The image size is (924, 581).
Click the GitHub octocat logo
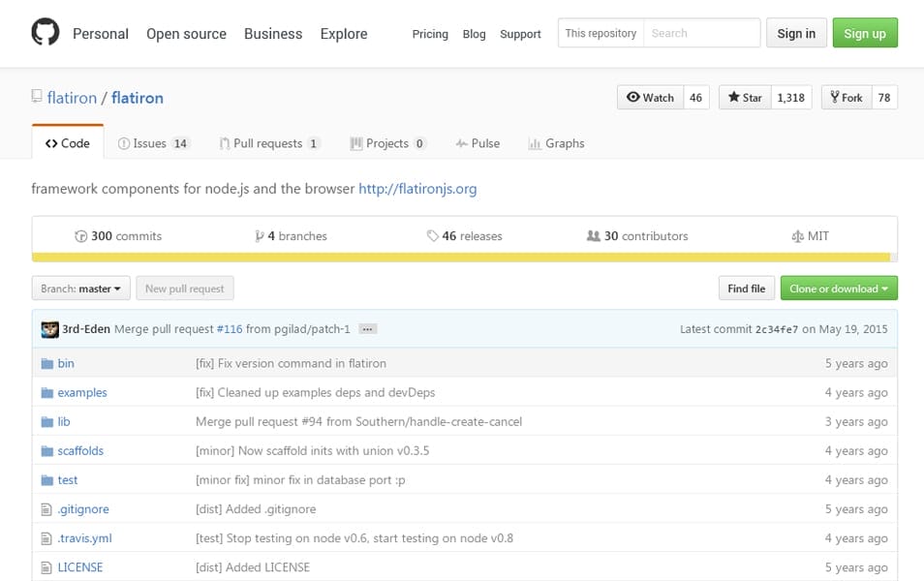coord(45,33)
